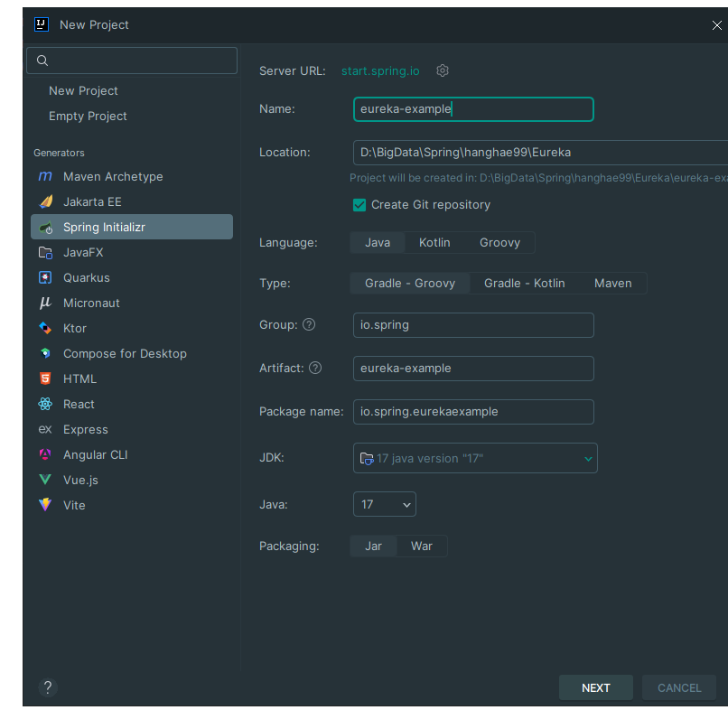Select Spring Initializr label in list
This screenshot has height=710, width=728.
(104, 227)
